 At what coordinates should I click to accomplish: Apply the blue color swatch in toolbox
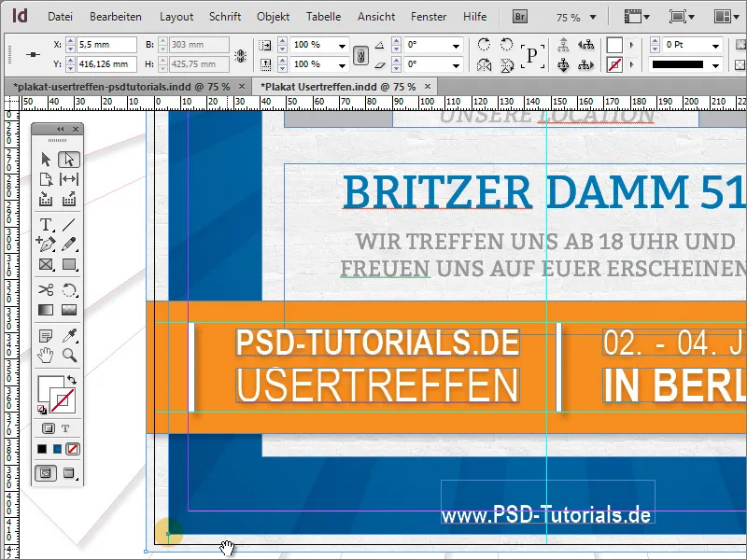click(x=57, y=449)
